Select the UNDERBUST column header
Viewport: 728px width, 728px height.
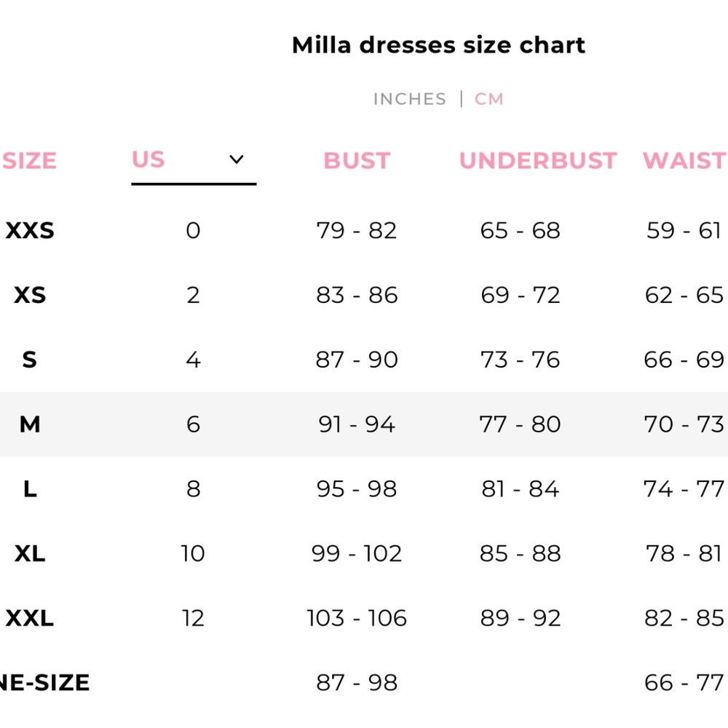pyautogui.click(x=538, y=161)
